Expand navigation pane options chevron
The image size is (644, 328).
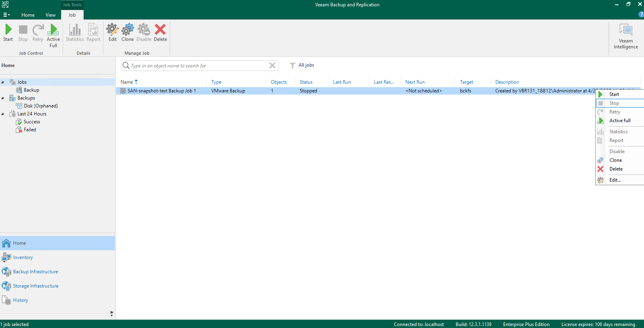[x=111, y=313]
